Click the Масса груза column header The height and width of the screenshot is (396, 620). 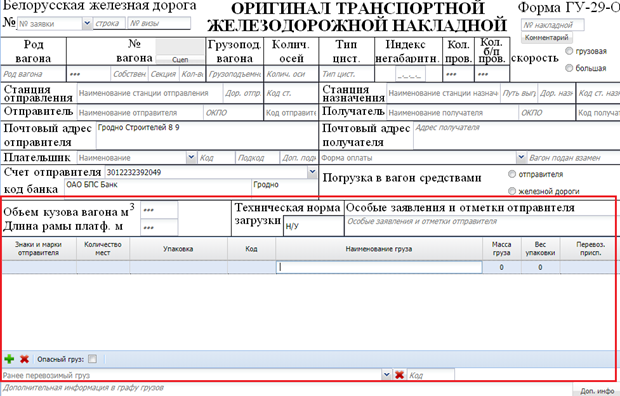(501, 249)
